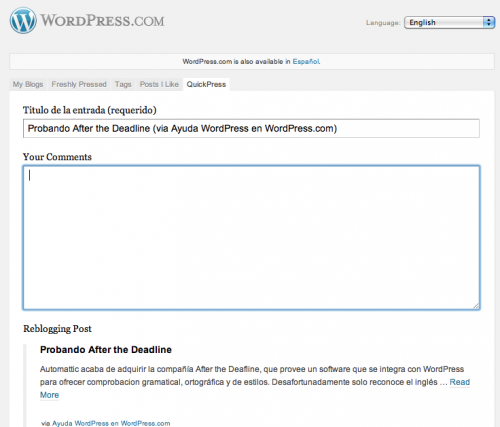Focus the Titulo de la entrada field
Viewport: 500px width, 427px height.
click(251, 129)
